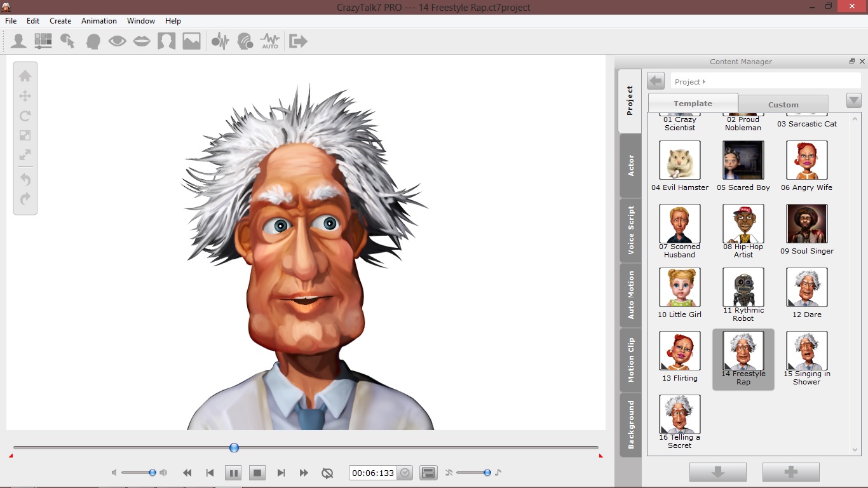
Task: Open Background image settings icon
Action: pos(191,41)
